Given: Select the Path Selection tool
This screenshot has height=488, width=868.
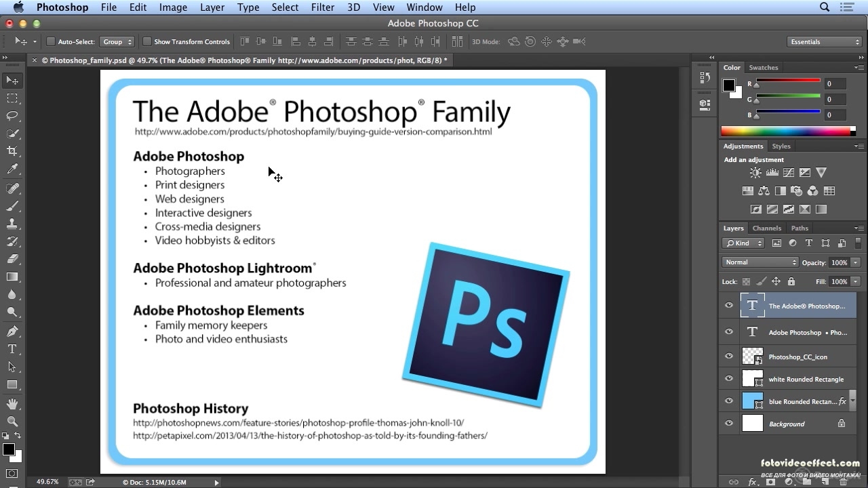Looking at the screenshot, I should click(12, 367).
